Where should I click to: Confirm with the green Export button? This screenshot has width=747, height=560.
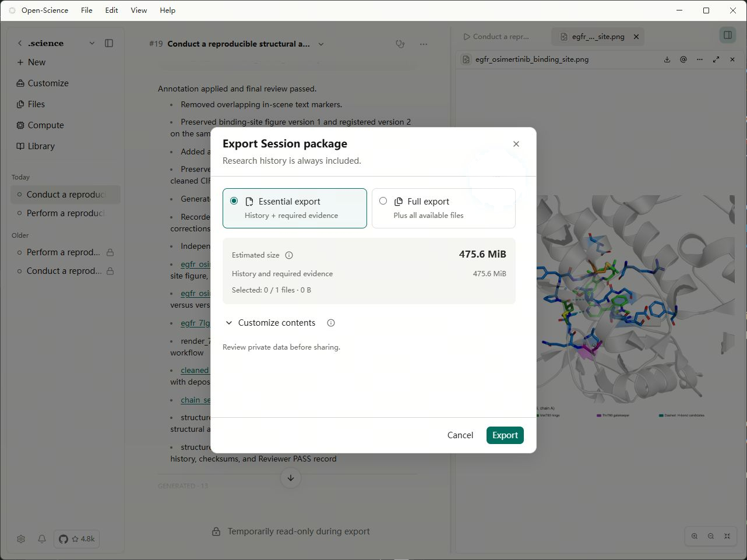point(505,435)
